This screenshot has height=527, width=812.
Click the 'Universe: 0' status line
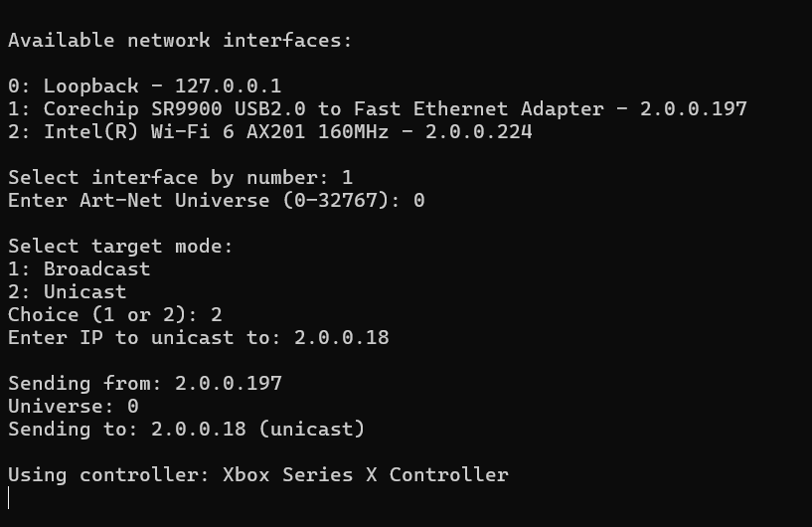click(73, 407)
